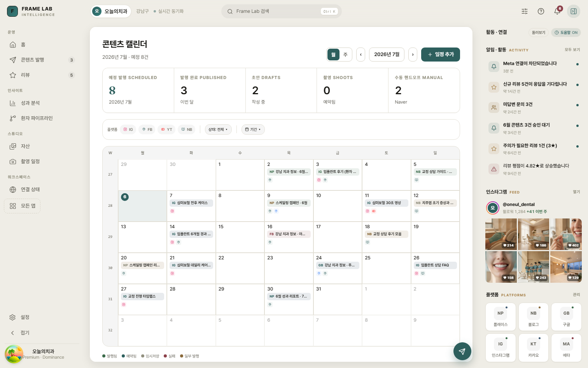Viewport: 588px width, 368px height.
Task: Click the Frame Lab 검색 search field
Action: [x=282, y=11]
